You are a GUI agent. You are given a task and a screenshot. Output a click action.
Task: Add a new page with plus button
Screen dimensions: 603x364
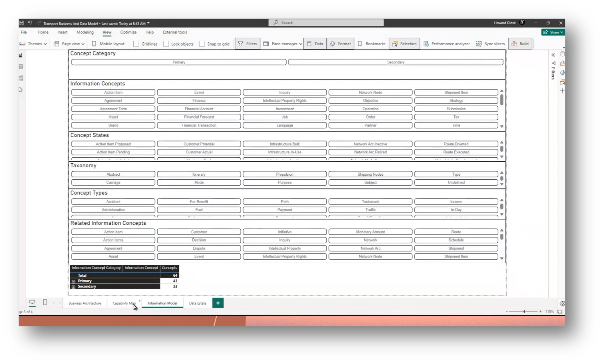click(x=218, y=303)
